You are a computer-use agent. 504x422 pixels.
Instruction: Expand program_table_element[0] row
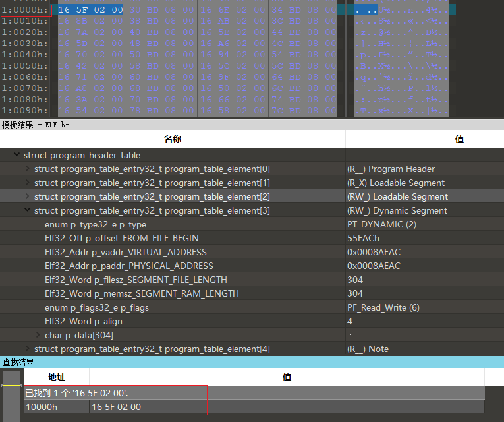pyautogui.click(x=28, y=169)
